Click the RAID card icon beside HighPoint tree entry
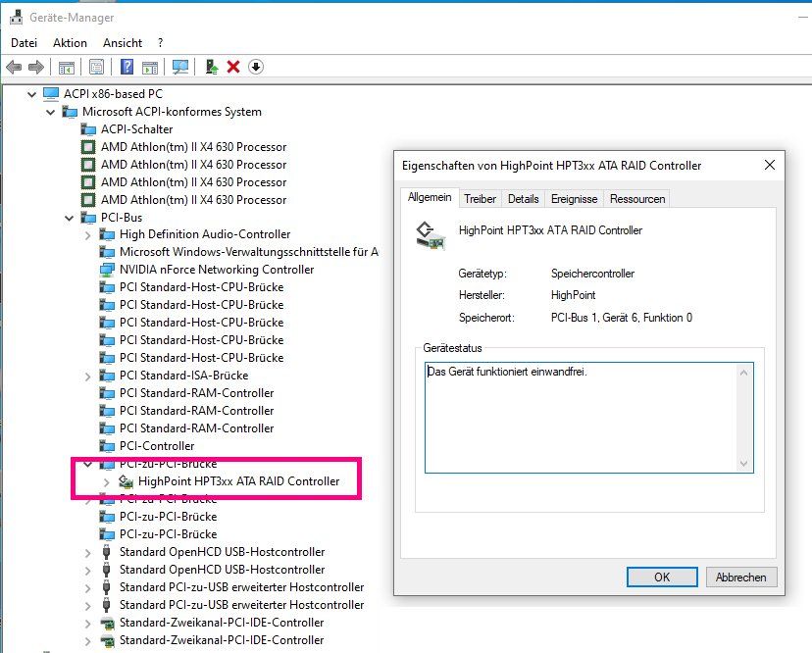This screenshot has height=653, width=812. coord(126,481)
